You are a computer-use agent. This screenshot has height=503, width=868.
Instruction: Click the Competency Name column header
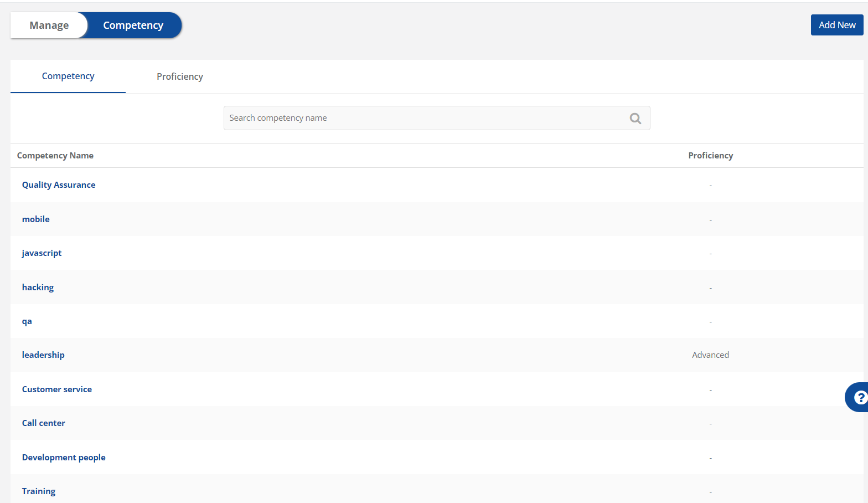[x=55, y=156]
